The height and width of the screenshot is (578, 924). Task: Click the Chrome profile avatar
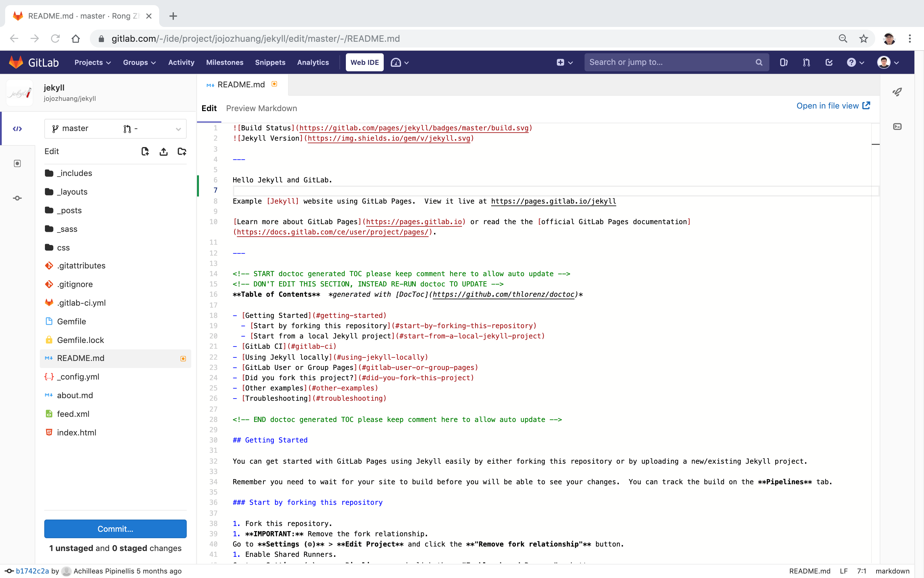[x=889, y=39]
